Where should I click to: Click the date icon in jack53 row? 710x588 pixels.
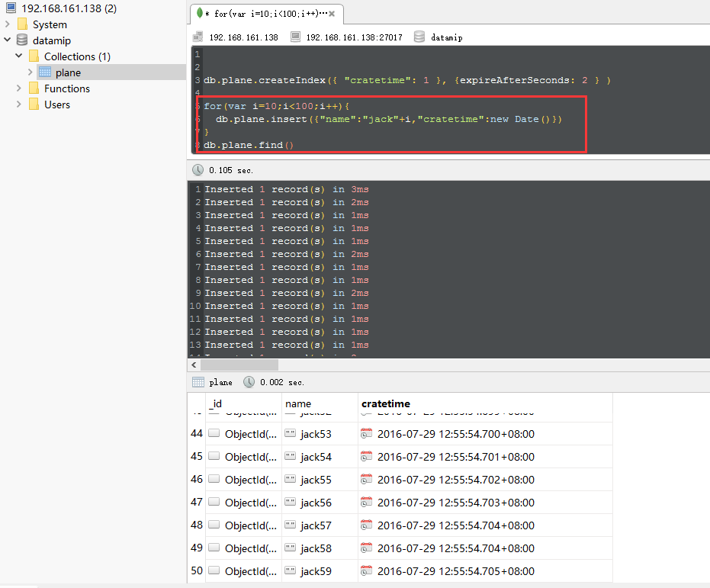click(x=366, y=434)
